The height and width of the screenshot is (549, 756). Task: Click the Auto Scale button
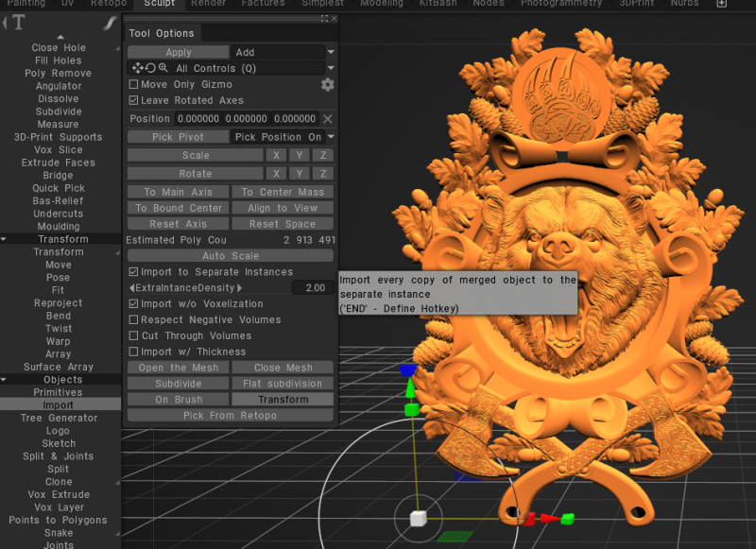tap(231, 256)
